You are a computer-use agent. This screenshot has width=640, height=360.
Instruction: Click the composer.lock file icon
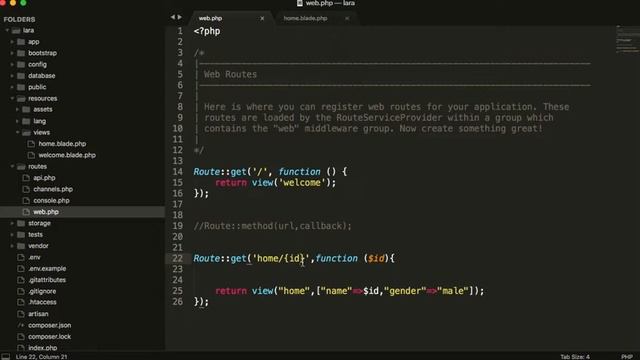21,337
